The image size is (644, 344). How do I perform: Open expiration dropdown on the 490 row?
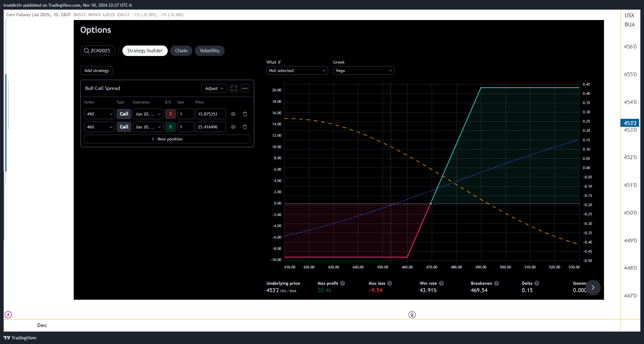tap(148, 114)
